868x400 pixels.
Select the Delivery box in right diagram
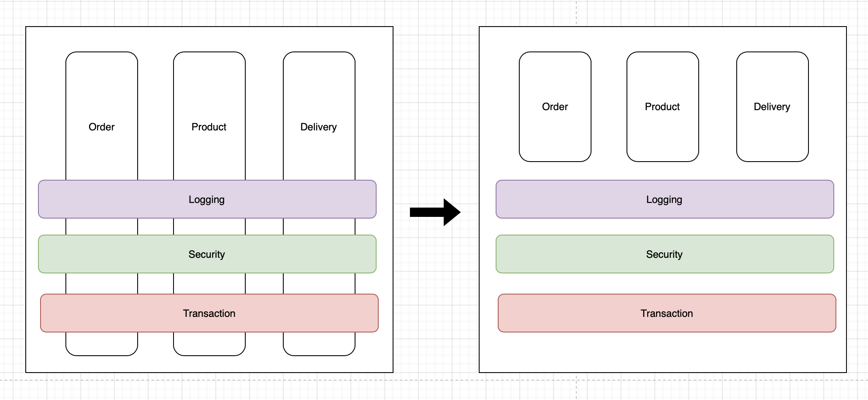click(x=773, y=107)
